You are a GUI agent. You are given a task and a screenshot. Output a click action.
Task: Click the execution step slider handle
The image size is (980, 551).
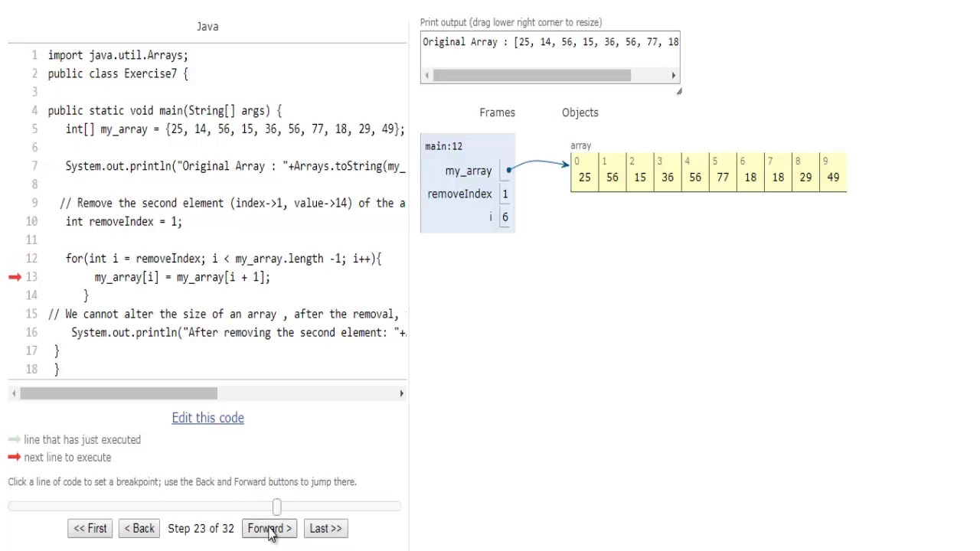[276, 507]
